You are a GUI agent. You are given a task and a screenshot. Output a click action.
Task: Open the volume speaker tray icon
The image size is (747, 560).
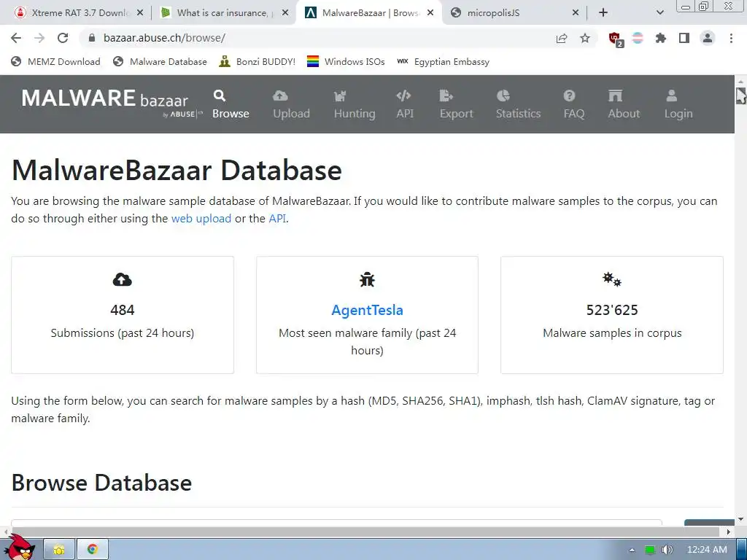(667, 550)
